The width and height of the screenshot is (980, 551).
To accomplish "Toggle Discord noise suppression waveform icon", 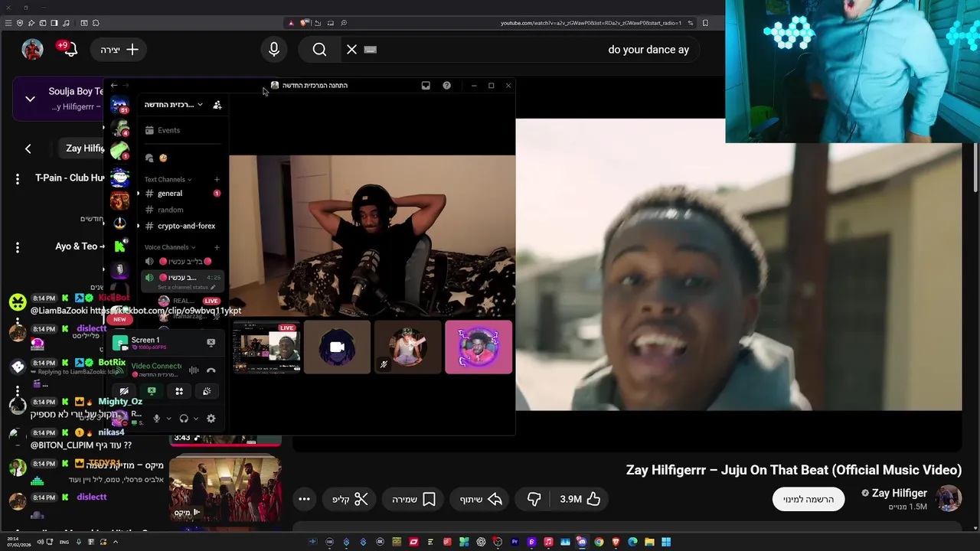I will [x=194, y=370].
